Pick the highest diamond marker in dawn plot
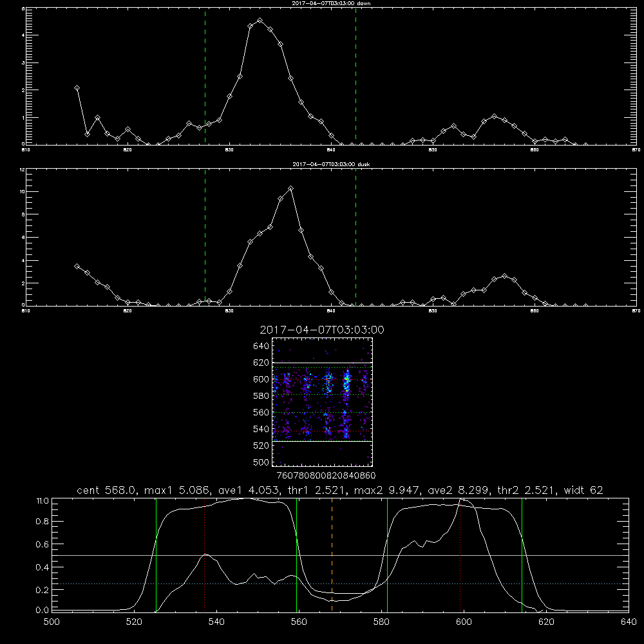 [260, 20]
